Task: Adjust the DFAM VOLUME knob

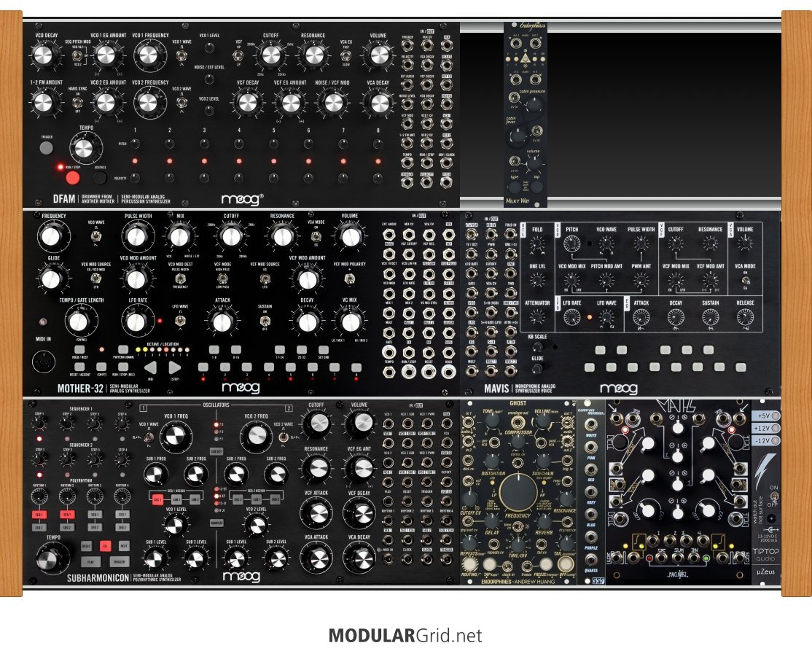Action: coord(380,55)
